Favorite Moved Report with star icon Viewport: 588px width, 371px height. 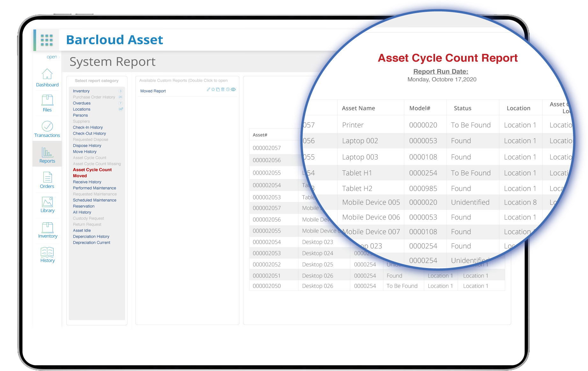coord(213,90)
